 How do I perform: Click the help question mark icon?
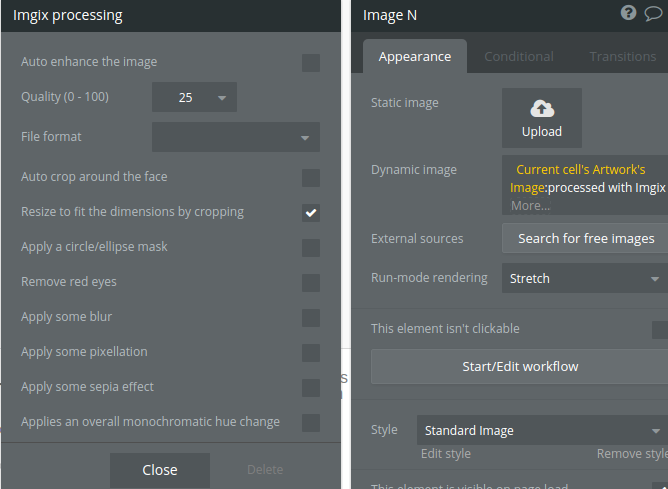(628, 13)
